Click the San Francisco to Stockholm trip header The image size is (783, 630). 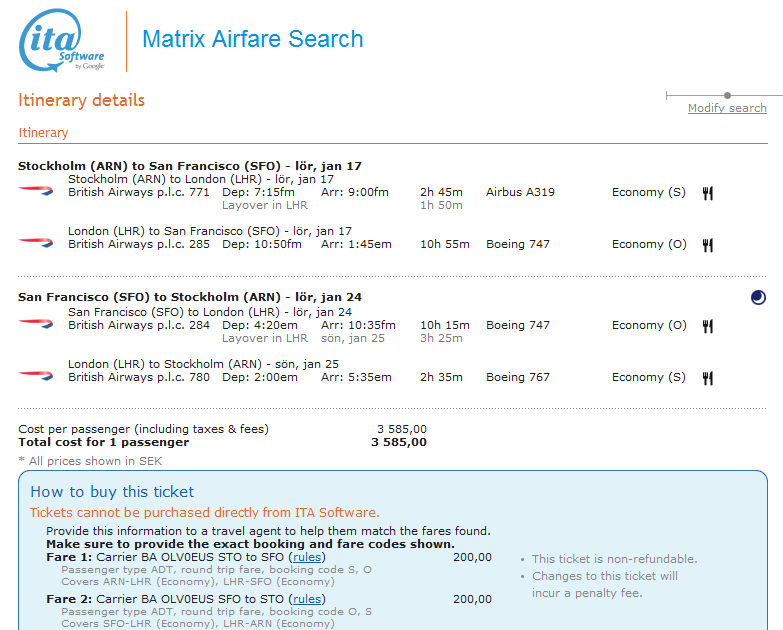tap(190, 297)
